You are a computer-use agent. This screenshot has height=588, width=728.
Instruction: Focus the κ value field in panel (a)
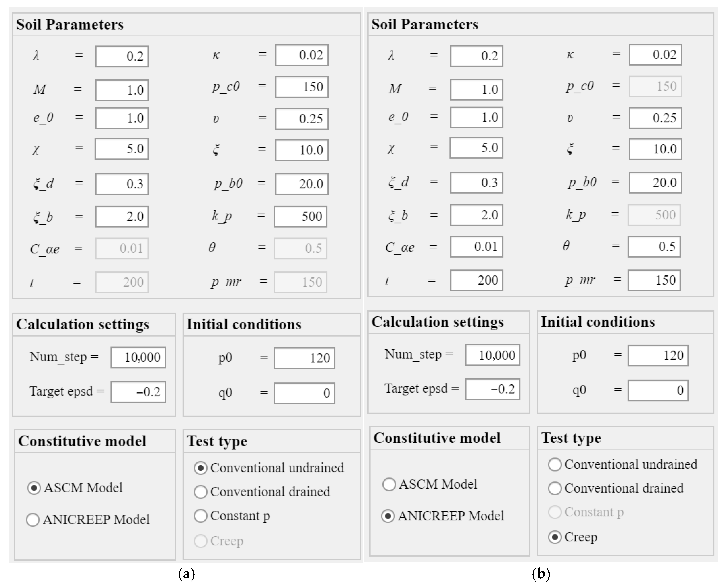coord(302,55)
